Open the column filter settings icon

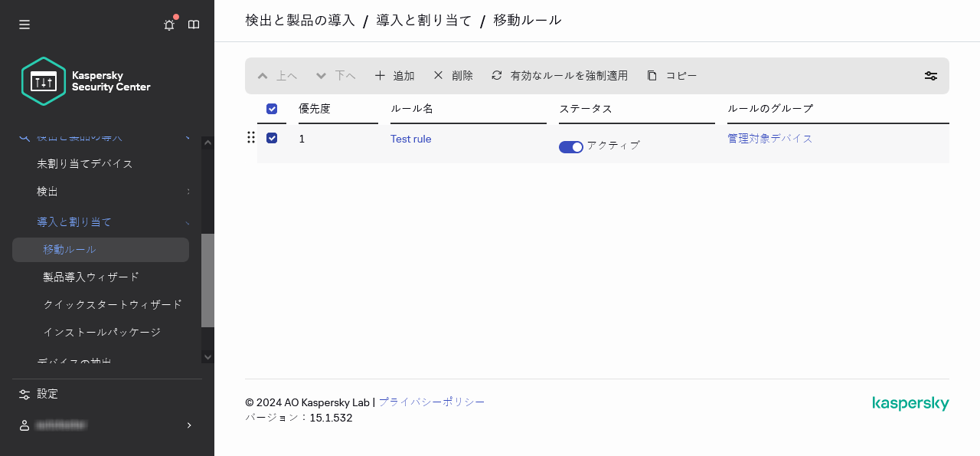(x=930, y=76)
